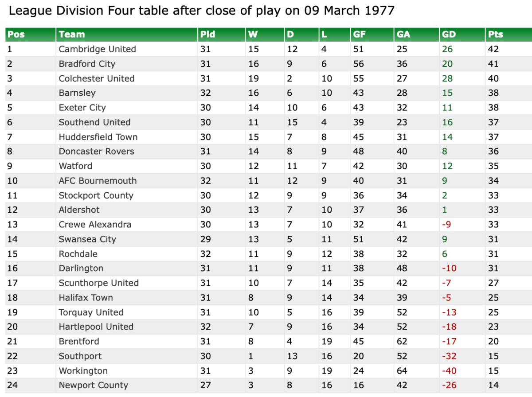532x397 pixels.
Task: Click the Barnsley team name
Action: tap(77, 93)
